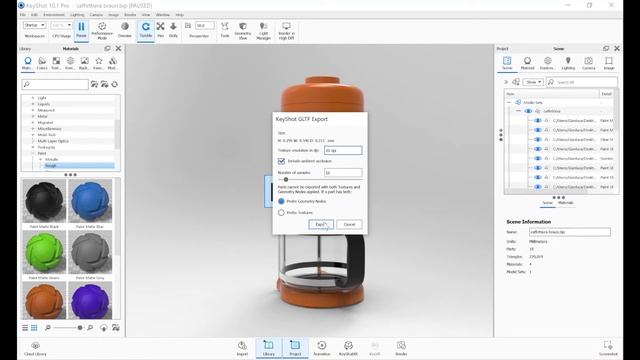Open the Render menu
The image size is (640, 360).
click(130, 15)
